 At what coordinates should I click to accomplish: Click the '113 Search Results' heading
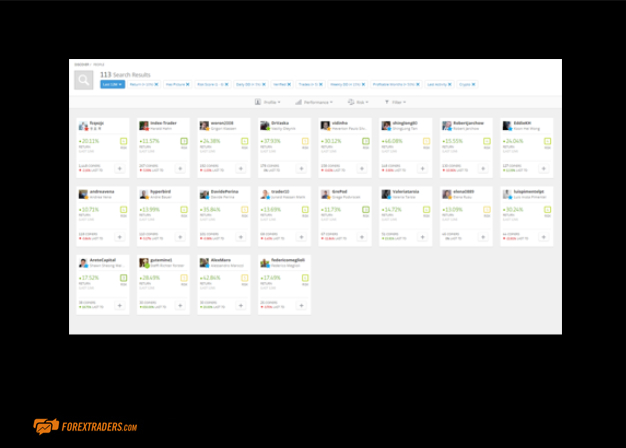125,75
